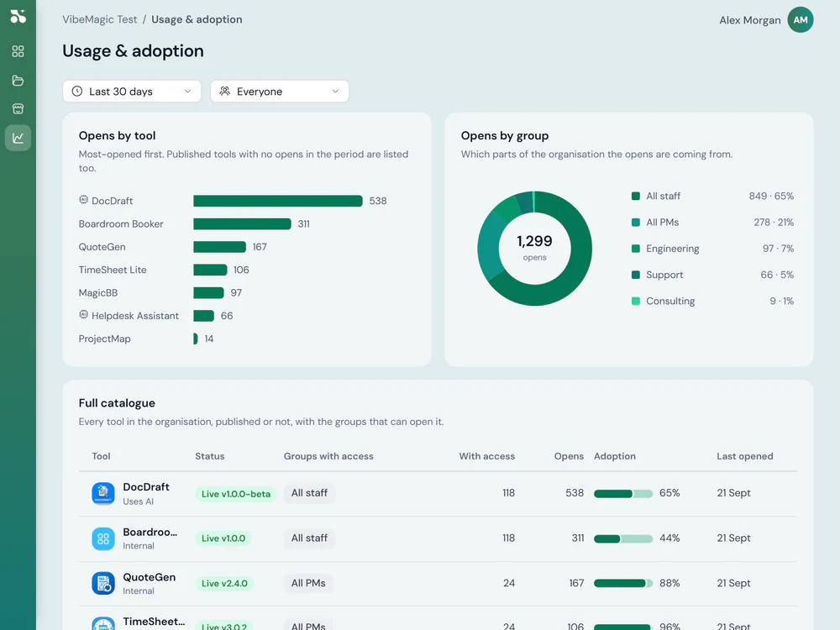Go to VibeMagic Test breadcrumb
Image resolution: width=840 pixels, height=630 pixels.
100,19
